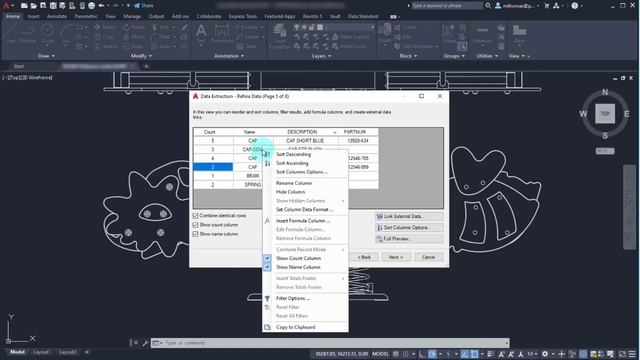
Task: Proceed with the Next button
Action: [x=396, y=257]
